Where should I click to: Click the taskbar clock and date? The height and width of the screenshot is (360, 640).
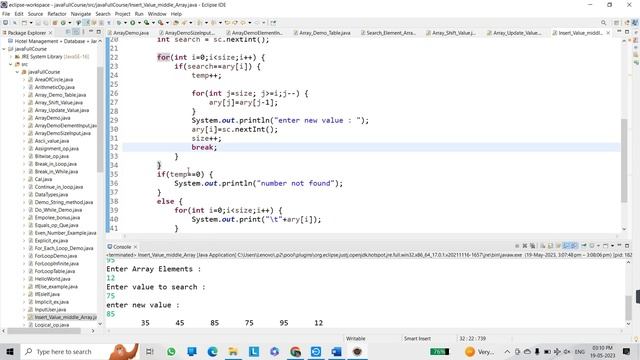pyautogui.click(x=602, y=351)
